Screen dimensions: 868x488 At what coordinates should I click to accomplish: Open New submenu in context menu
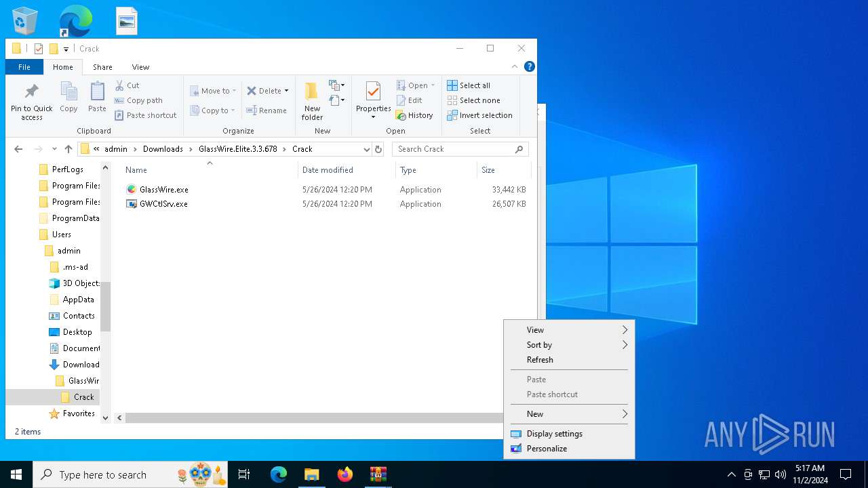[569, 414]
